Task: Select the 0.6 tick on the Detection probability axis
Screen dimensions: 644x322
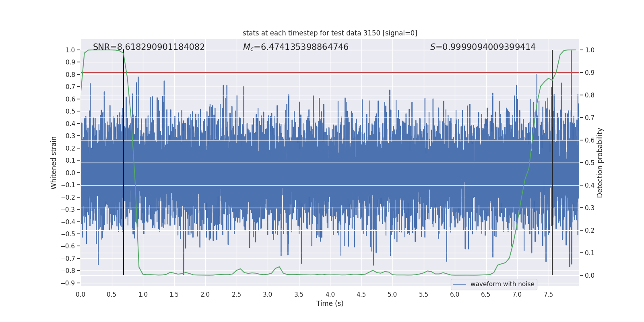Action: pos(590,140)
